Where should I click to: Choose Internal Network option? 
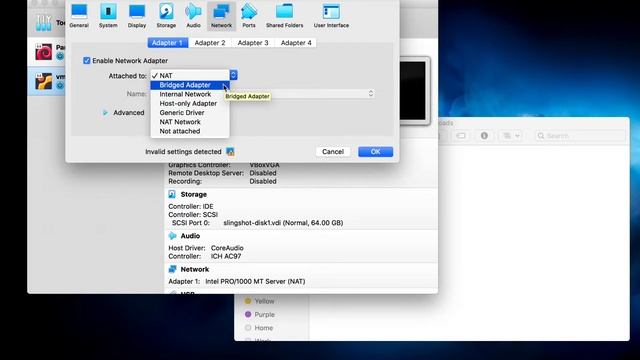(190, 94)
